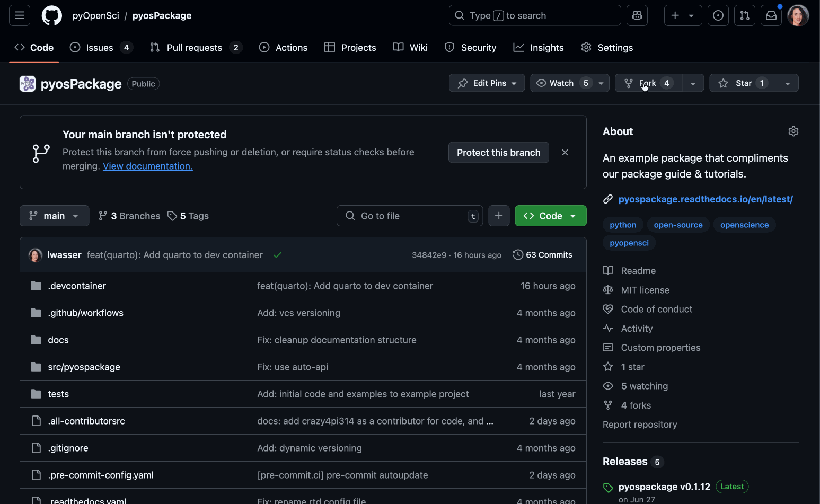820x504 pixels.
Task: Open About section settings gear
Action: (x=793, y=131)
